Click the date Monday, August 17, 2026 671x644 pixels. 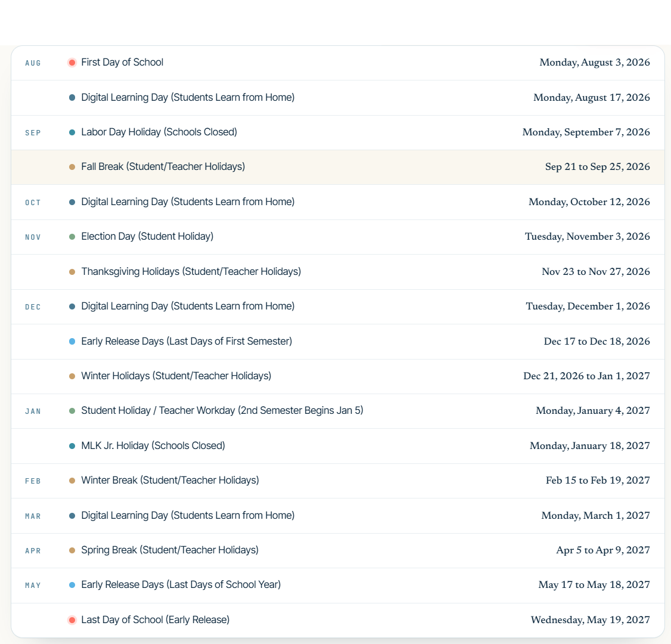[591, 98]
